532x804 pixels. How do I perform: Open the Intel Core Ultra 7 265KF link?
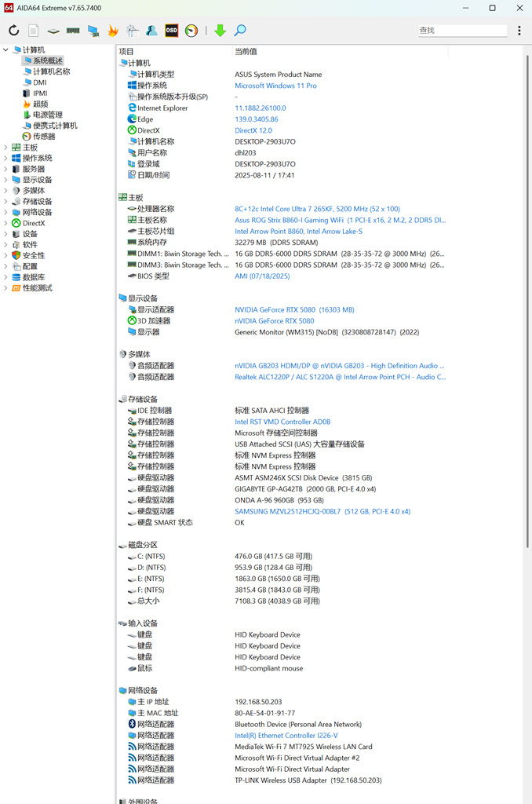317,209
